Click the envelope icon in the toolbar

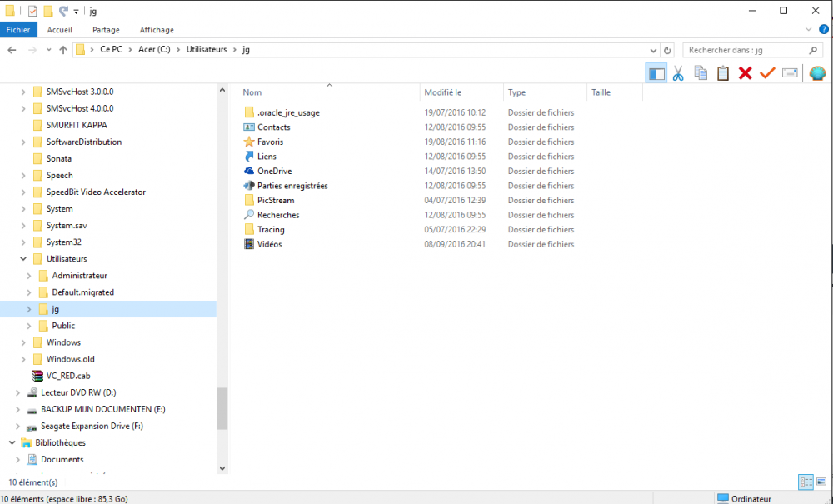coord(790,73)
